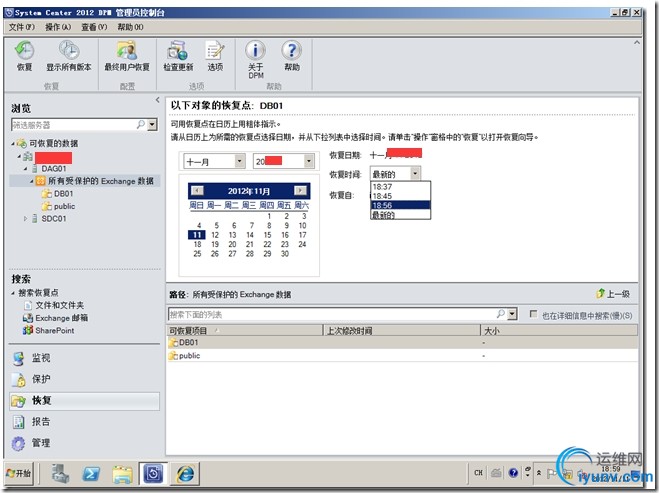Click the DB01 folder icon in recoverable items list
This screenshot has height=493, width=659.
173,343
